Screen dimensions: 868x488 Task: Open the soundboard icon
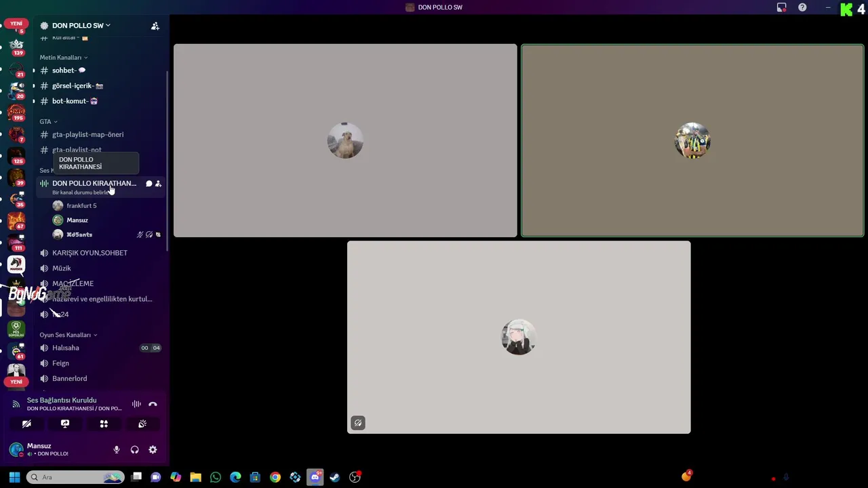pos(142,424)
